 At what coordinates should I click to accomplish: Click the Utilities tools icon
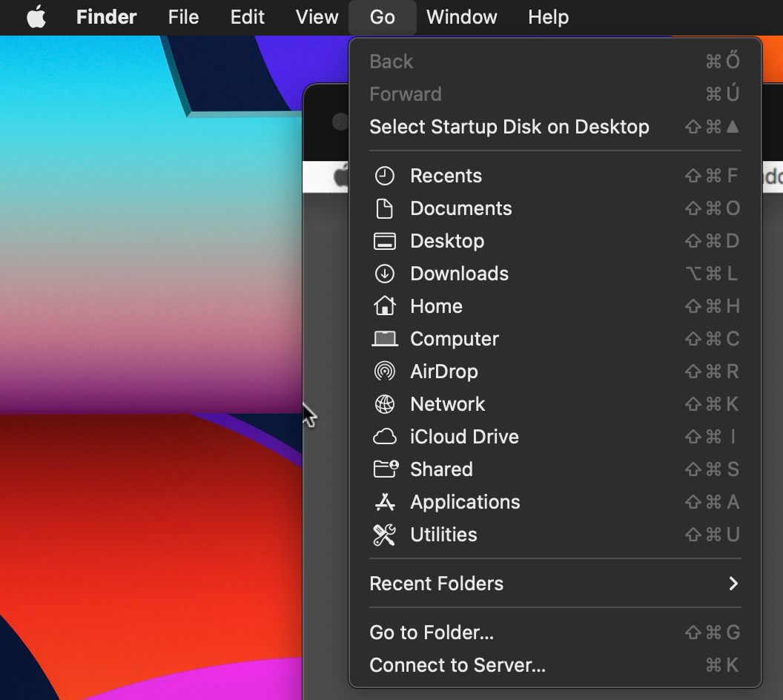tap(384, 535)
